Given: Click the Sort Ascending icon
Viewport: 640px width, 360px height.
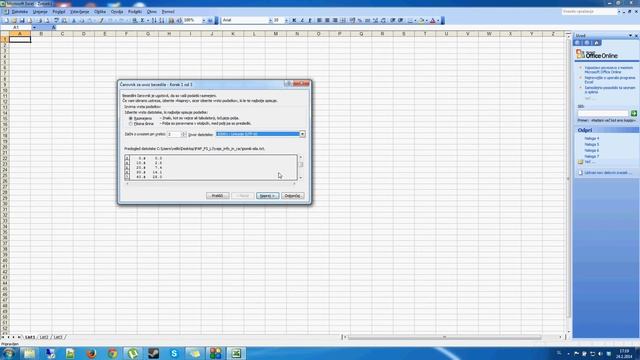Looking at the screenshot, I should click(154, 20).
